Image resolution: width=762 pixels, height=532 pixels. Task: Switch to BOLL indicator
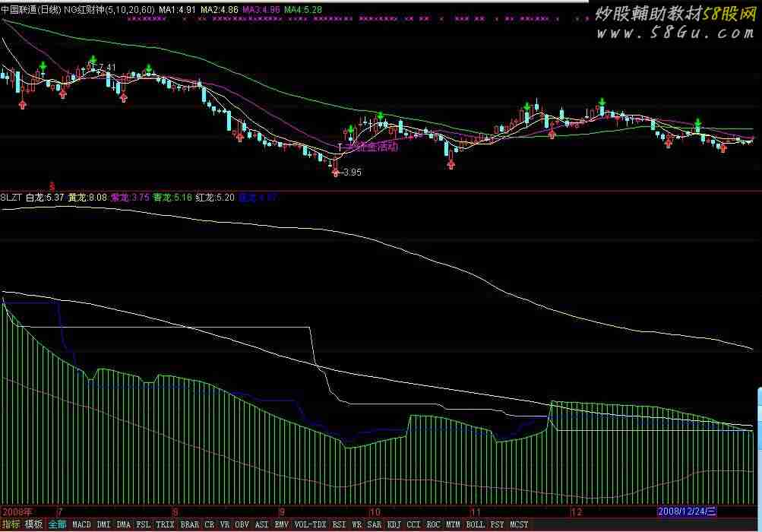coord(475,524)
